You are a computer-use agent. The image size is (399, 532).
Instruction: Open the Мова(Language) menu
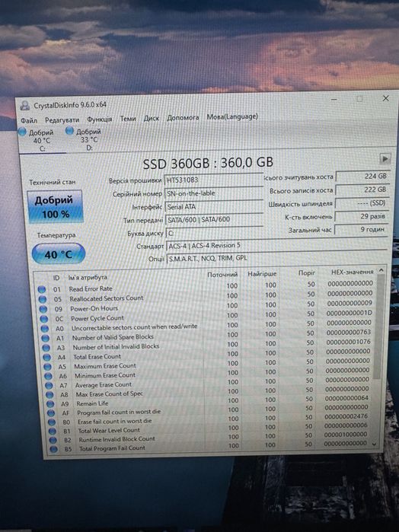(x=232, y=116)
